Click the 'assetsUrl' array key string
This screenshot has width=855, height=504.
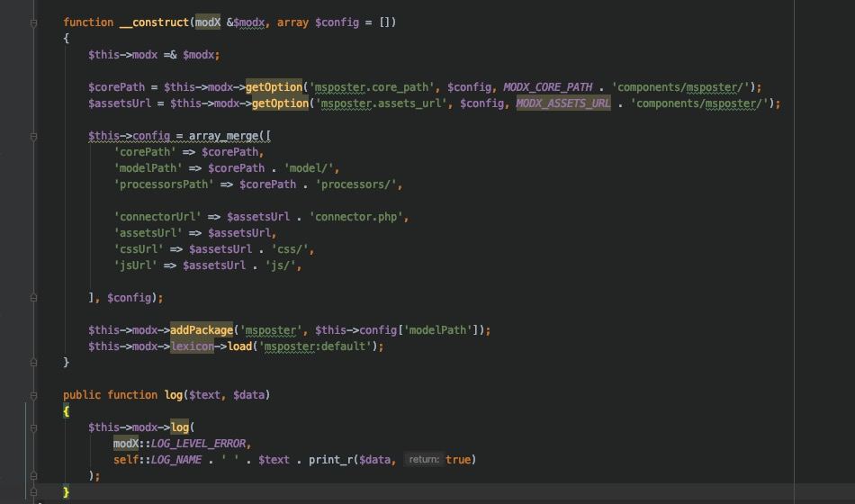[x=148, y=233]
